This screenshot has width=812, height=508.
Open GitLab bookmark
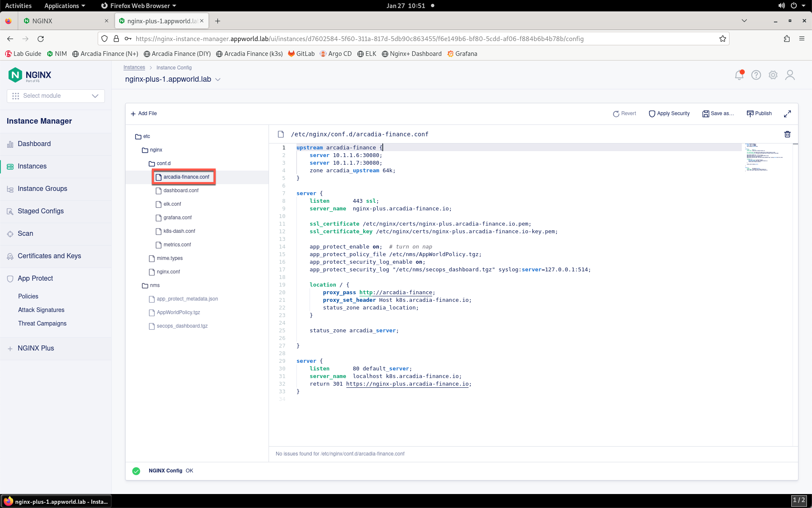point(302,54)
